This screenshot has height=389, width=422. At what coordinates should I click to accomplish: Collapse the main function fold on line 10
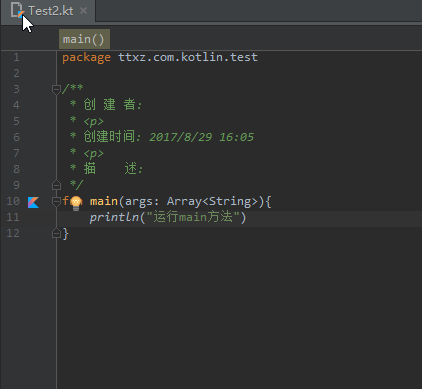tap(56, 201)
